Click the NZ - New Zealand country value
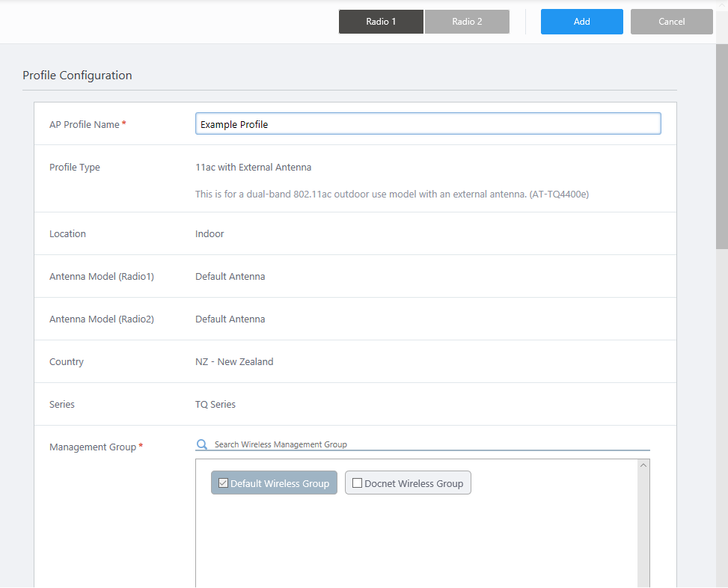Image resolution: width=728 pixels, height=588 pixels. pyautogui.click(x=234, y=362)
